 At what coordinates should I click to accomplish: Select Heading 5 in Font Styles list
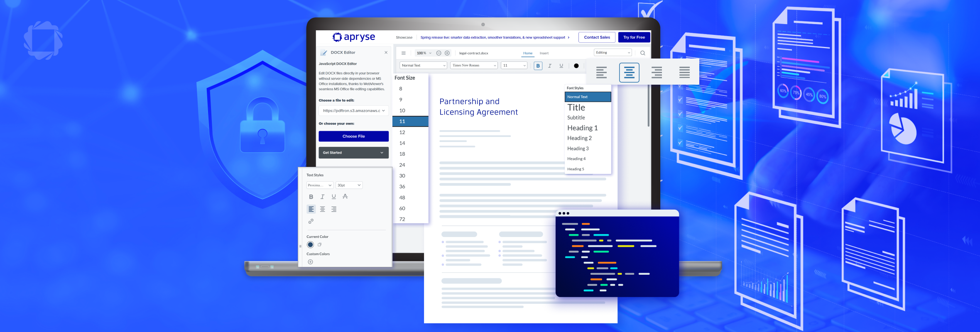pyautogui.click(x=576, y=169)
